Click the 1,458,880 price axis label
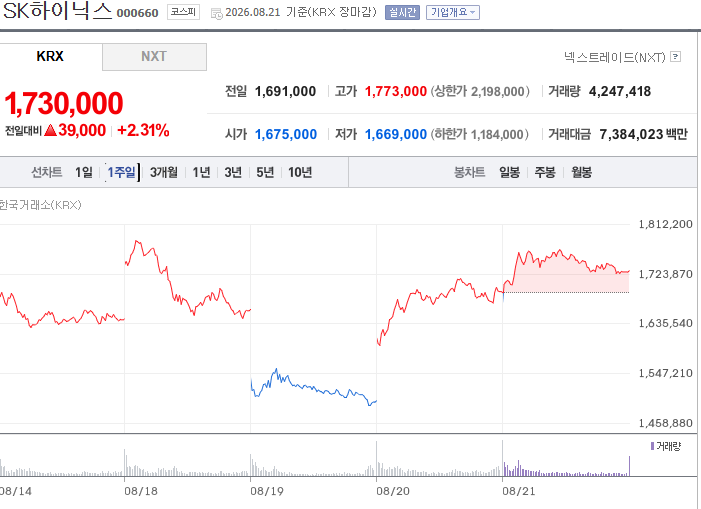 (x=665, y=423)
